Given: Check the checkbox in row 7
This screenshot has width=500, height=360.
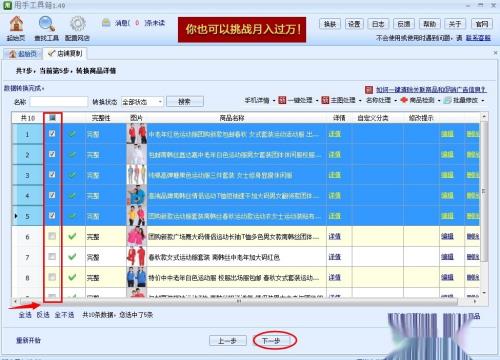Looking at the screenshot, I should (x=52, y=256).
